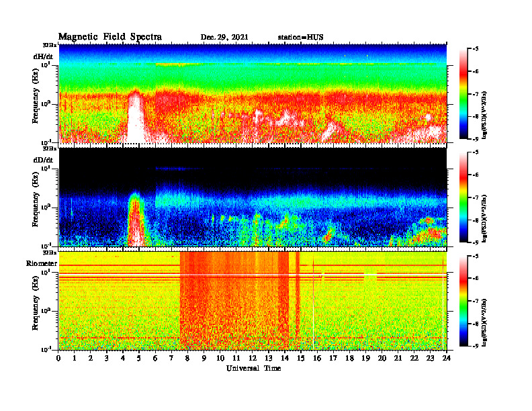Click the log(PSD) label beside dH/dt colorbar
The height and width of the screenshot is (411, 532).
[x=485, y=115]
